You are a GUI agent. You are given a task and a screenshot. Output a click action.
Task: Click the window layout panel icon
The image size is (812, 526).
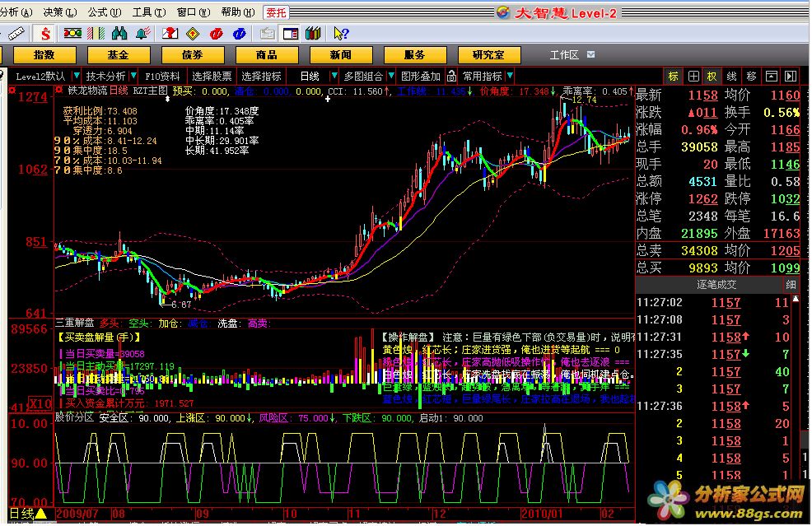pyautogui.click(x=291, y=35)
